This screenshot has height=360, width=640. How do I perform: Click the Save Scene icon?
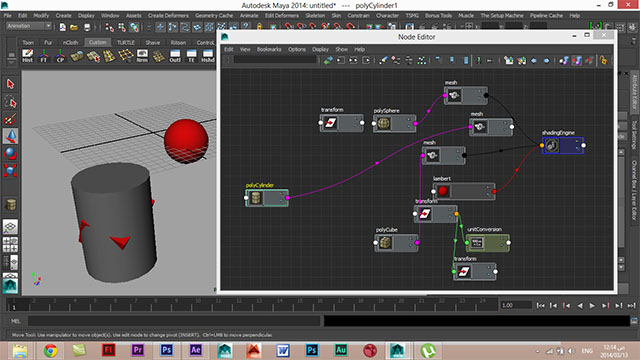coord(87,27)
